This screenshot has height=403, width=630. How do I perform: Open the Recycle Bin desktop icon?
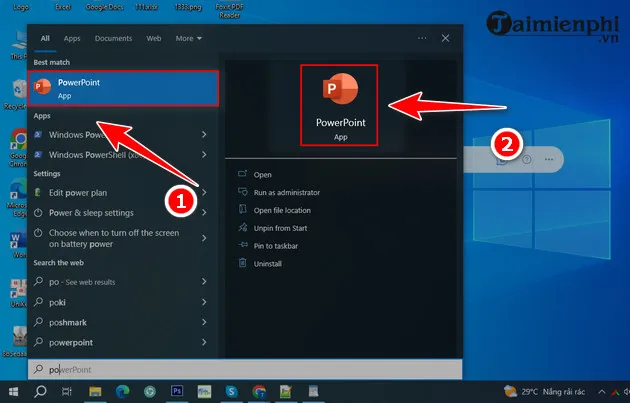click(16, 94)
